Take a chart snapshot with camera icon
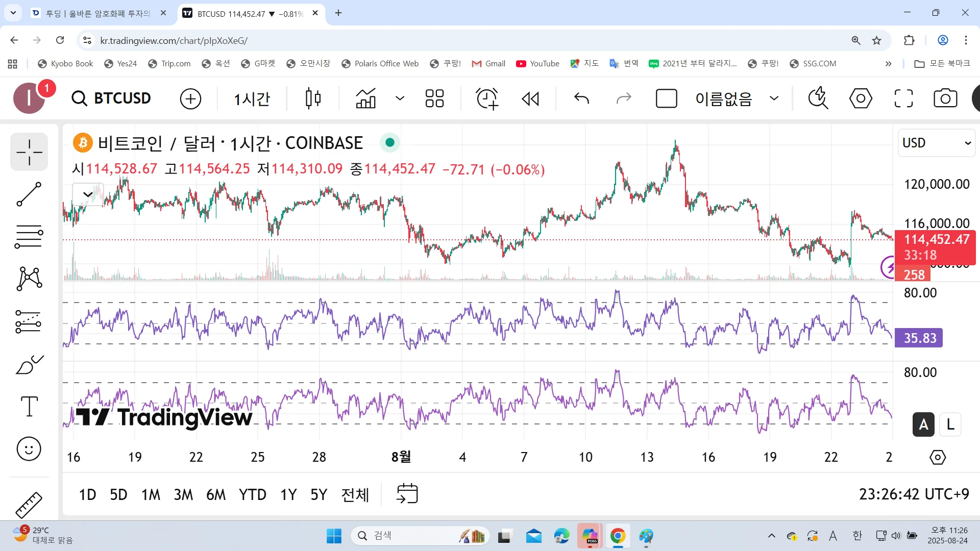The width and height of the screenshot is (980, 551). coord(945,98)
